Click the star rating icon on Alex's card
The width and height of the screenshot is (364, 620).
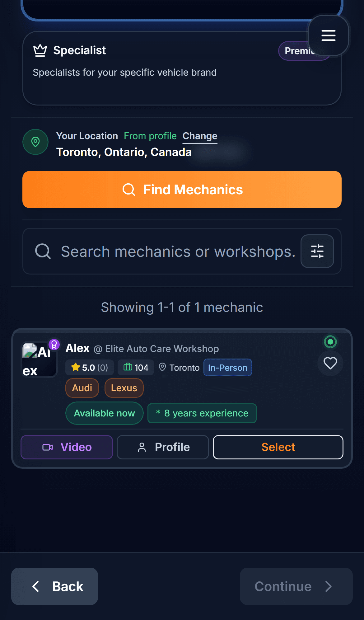(76, 367)
